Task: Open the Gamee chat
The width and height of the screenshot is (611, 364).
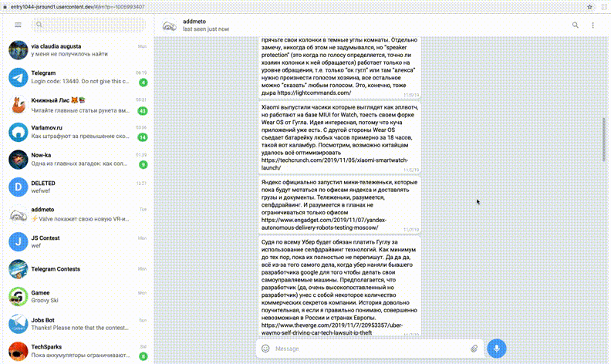Action: (x=78, y=296)
